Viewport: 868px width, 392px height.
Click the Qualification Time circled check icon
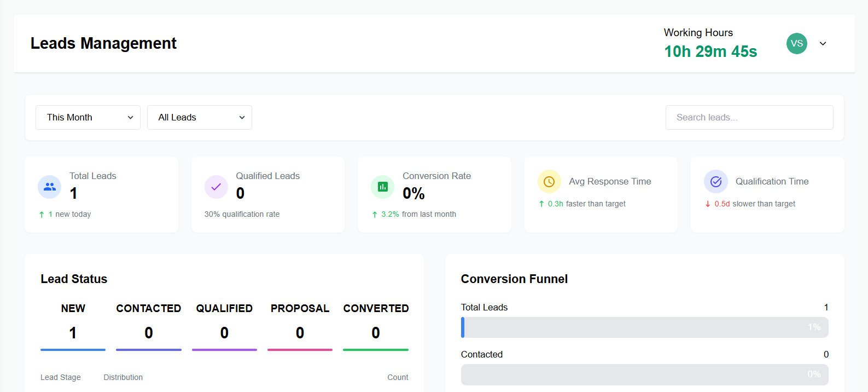pos(715,182)
